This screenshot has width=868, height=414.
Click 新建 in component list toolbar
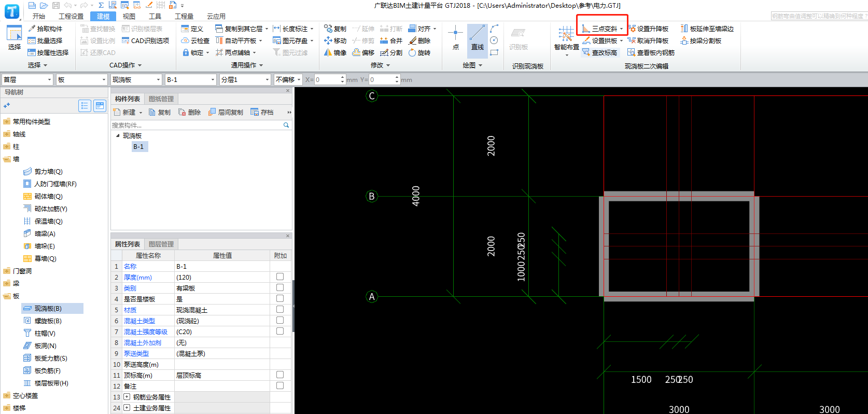[x=128, y=112]
